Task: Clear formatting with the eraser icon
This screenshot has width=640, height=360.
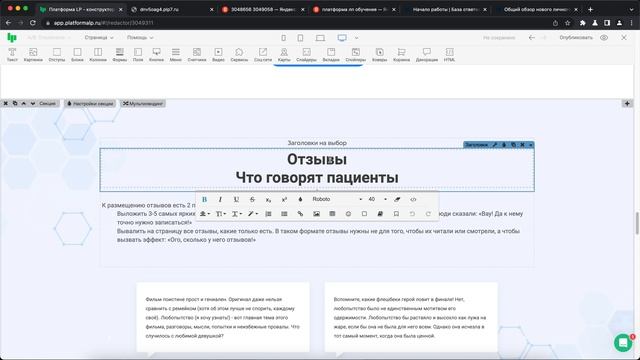Action: (x=397, y=199)
